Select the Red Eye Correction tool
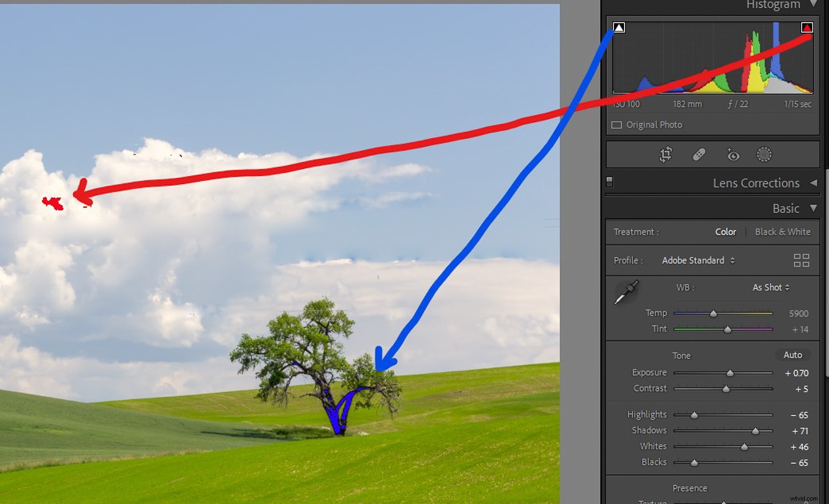This screenshot has width=829, height=504. [733, 155]
